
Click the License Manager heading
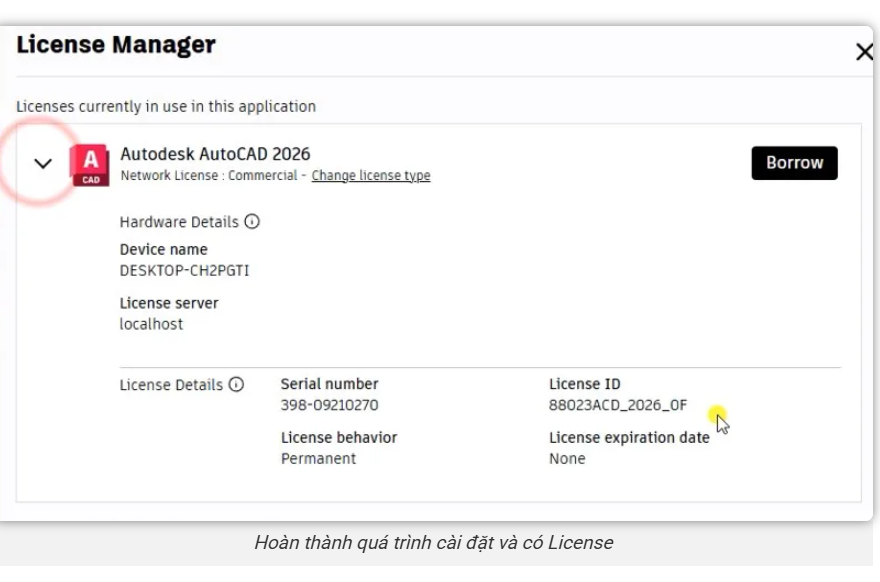click(116, 45)
